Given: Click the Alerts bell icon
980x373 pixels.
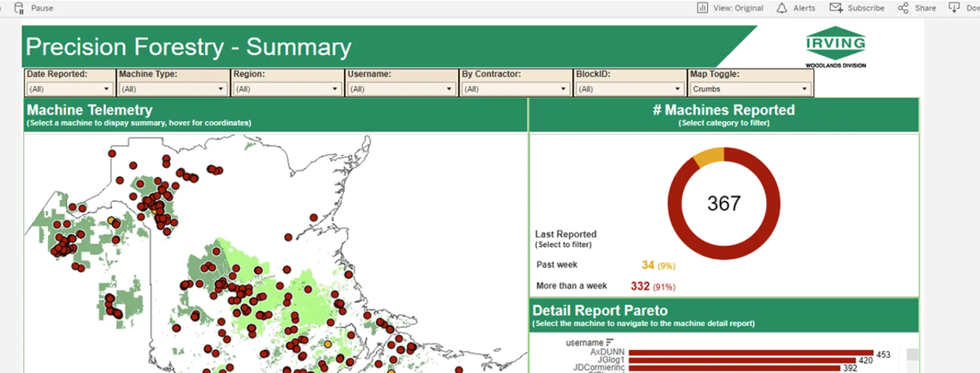Looking at the screenshot, I should [781, 8].
